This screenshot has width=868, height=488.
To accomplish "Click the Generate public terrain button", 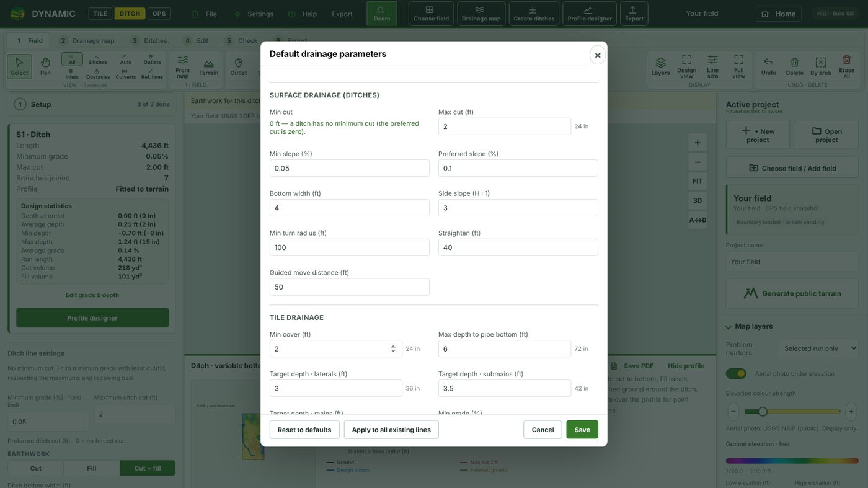I will (792, 293).
